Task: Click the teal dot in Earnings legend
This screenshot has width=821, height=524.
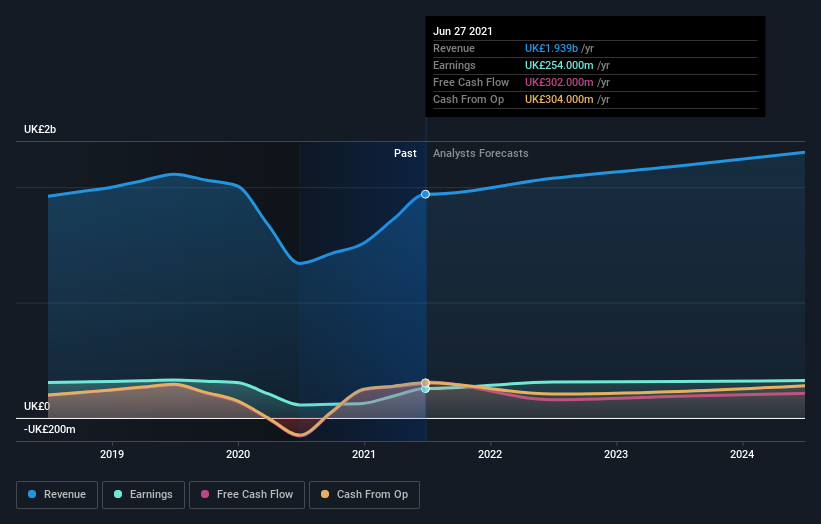Action: pos(118,494)
